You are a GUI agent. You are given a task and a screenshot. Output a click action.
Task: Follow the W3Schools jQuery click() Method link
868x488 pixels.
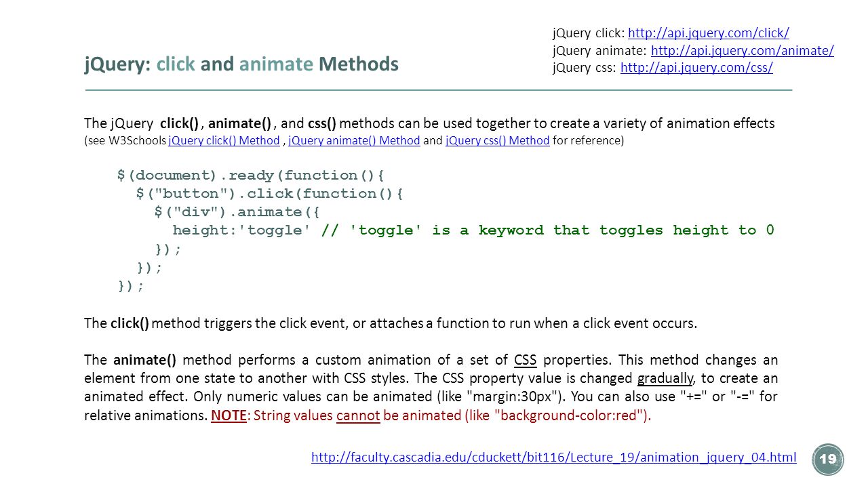224,140
